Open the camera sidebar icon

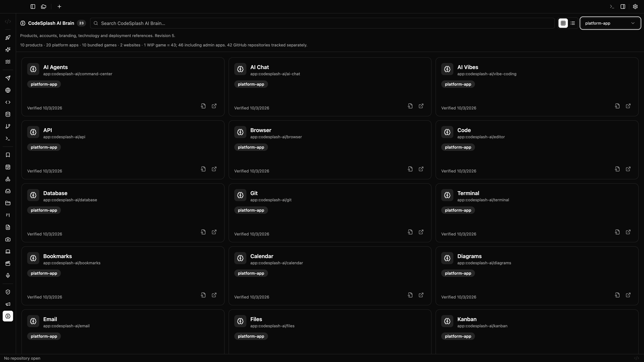(x=8, y=239)
